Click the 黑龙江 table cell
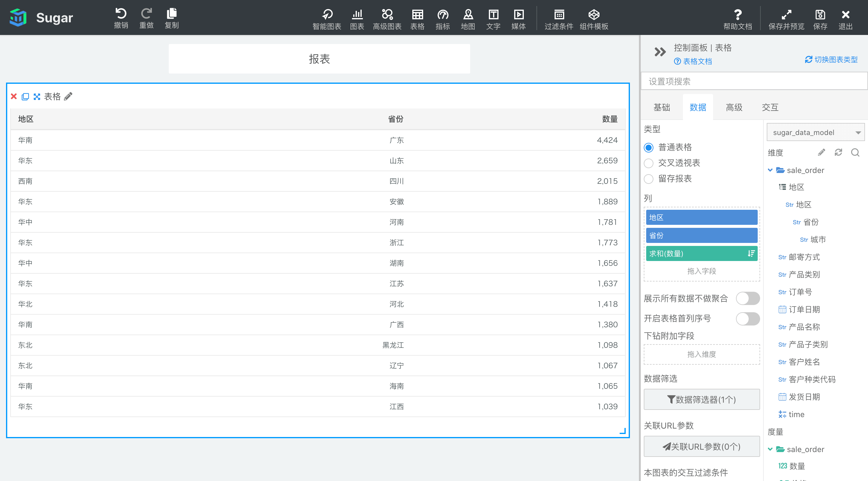Screen dimensions: 868x481 pos(393,345)
